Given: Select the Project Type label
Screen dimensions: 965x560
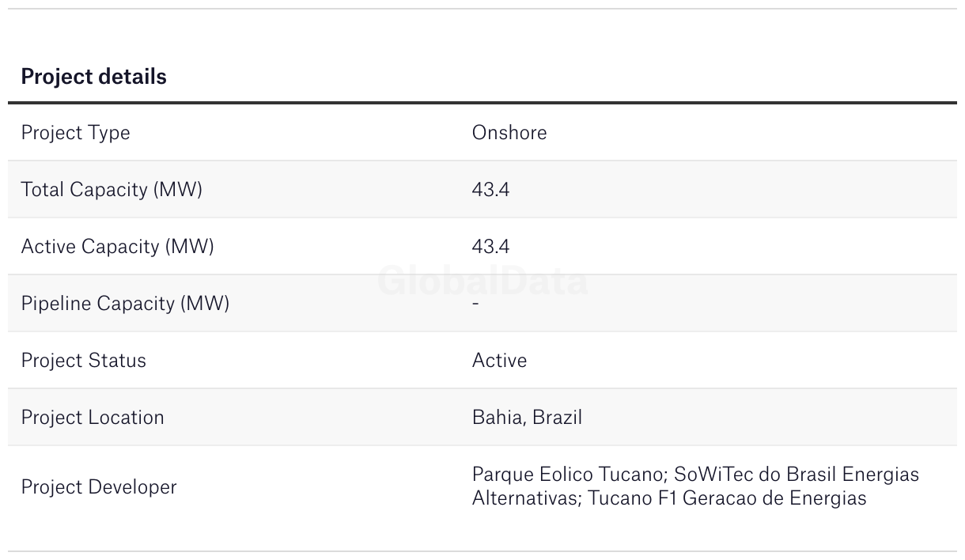Looking at the screenshot, I should click(x=75, y=133).
